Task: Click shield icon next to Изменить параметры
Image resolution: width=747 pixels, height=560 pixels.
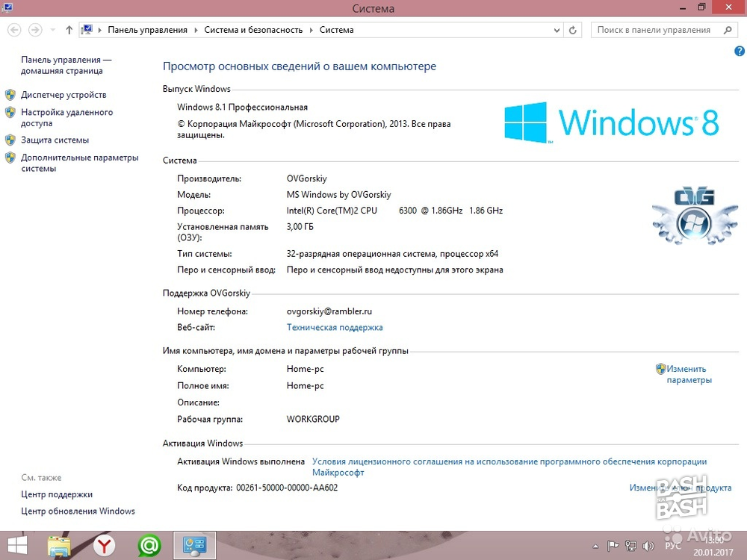Action: (x=660, y=369)
